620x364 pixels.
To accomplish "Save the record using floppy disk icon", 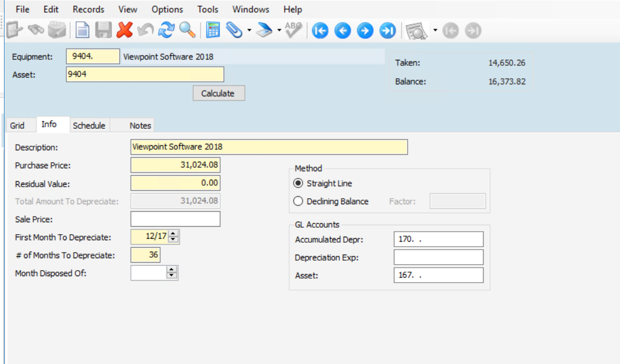I will (x=103, y=31).
